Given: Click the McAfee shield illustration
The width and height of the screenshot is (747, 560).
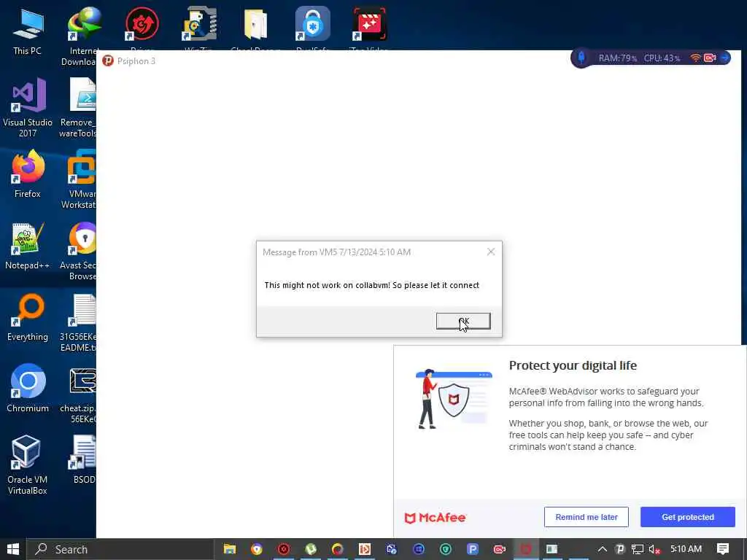Looking at the screenshot, I should click(x=454, y=399).
